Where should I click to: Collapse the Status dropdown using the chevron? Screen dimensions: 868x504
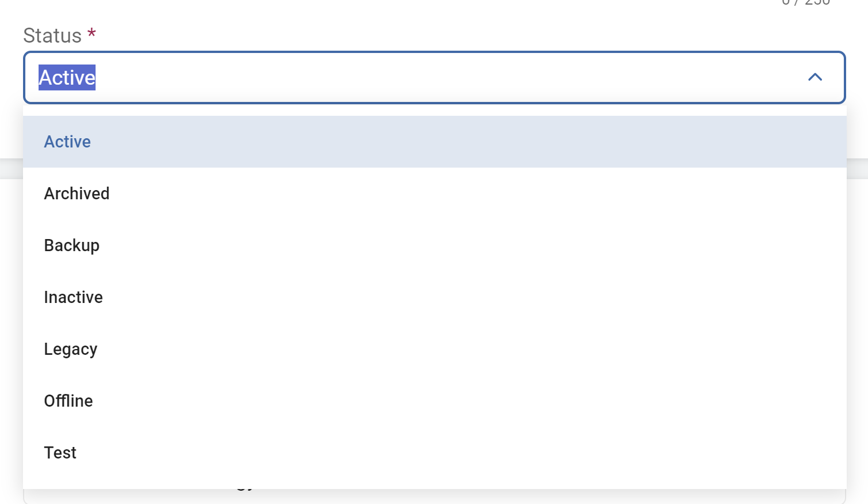(x=814, y=77)
